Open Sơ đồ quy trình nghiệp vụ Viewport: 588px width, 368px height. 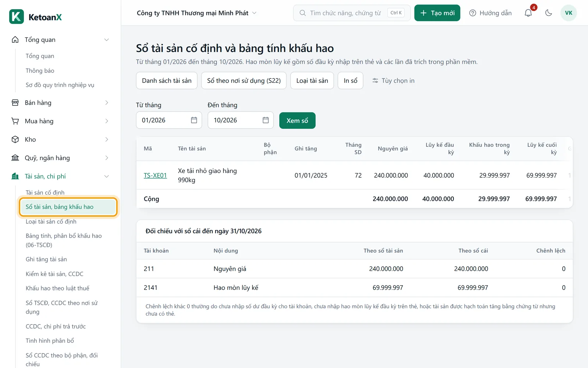pyautogui.click(x=60, y=85)
